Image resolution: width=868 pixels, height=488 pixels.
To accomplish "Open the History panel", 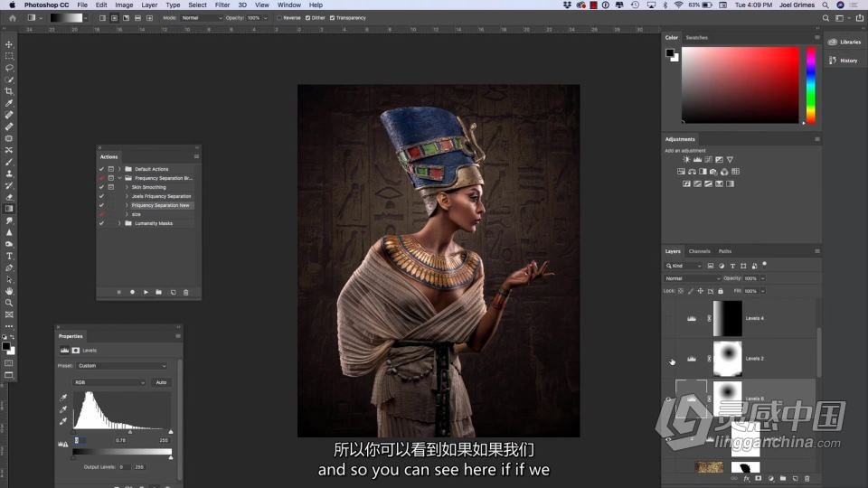I will 844,61.
